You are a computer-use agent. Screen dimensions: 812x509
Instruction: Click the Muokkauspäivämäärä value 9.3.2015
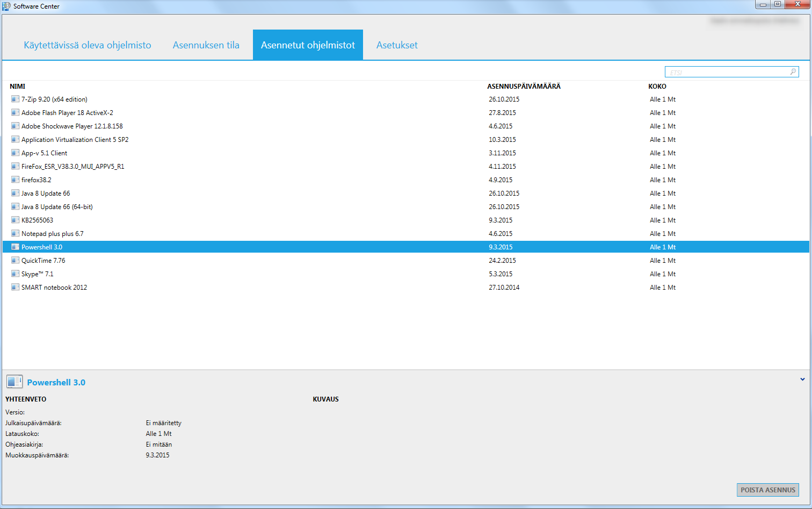[157, 455]
